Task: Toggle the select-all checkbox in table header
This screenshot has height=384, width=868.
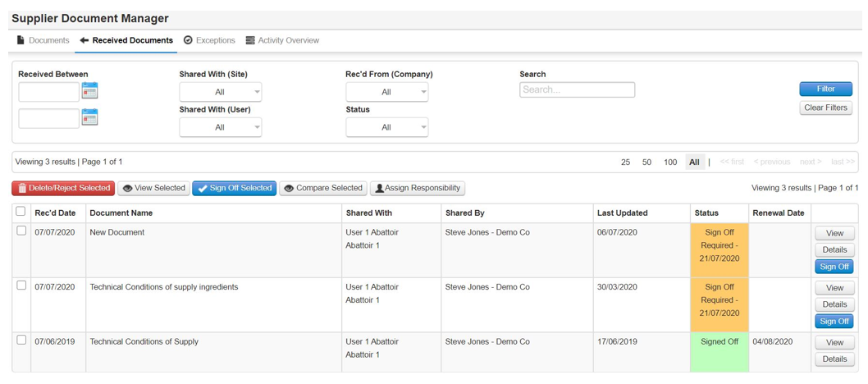Action: point(21,211)
